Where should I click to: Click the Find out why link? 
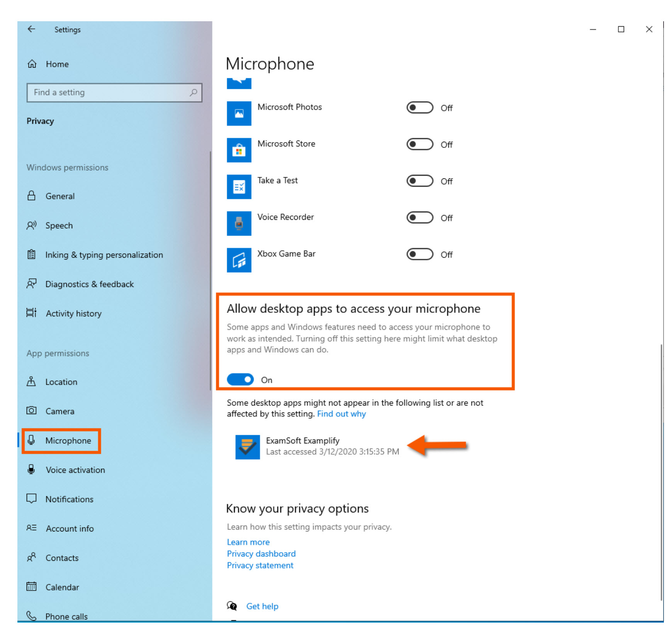tap(341, 414)
